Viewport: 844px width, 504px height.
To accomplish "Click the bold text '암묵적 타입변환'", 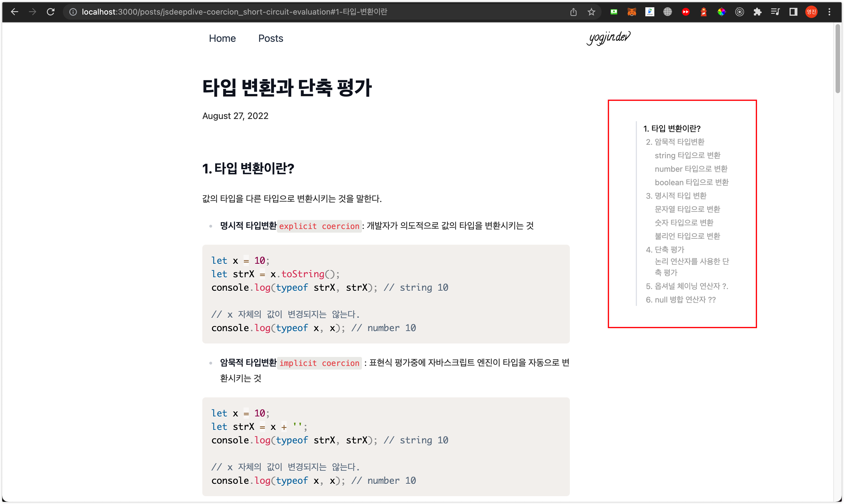I will click(248, 363).
